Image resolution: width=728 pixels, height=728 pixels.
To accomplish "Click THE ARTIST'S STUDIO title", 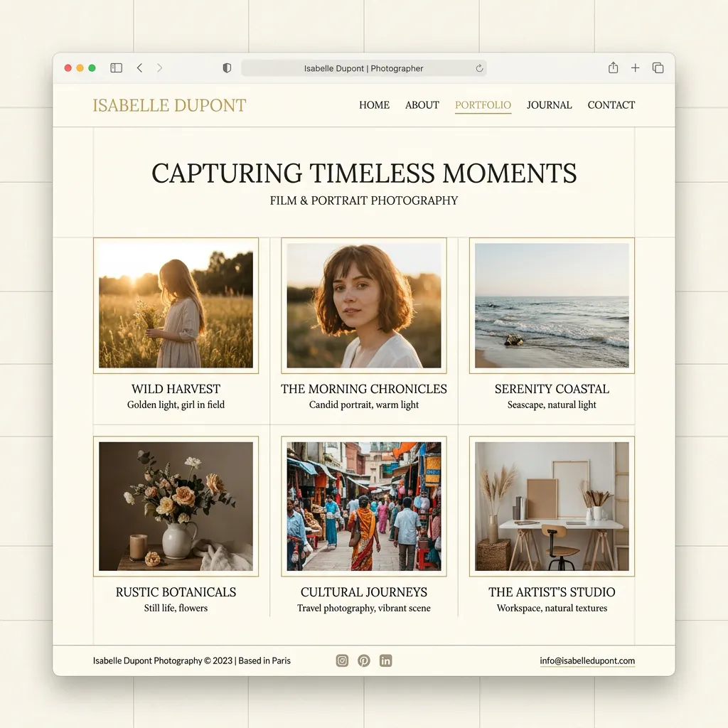I will tap(552, 592).
